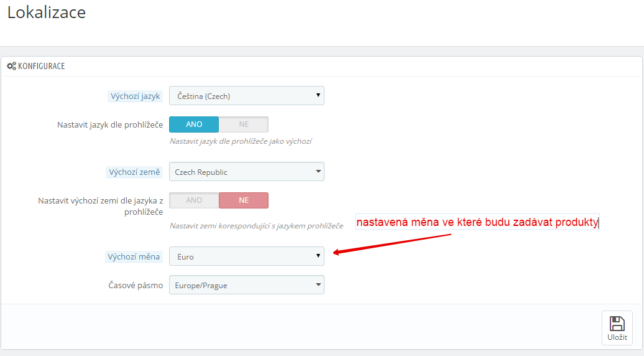Click the Výchozí jazyk label
The height and width of the screenshot is (356, 644).
[135, 96]
